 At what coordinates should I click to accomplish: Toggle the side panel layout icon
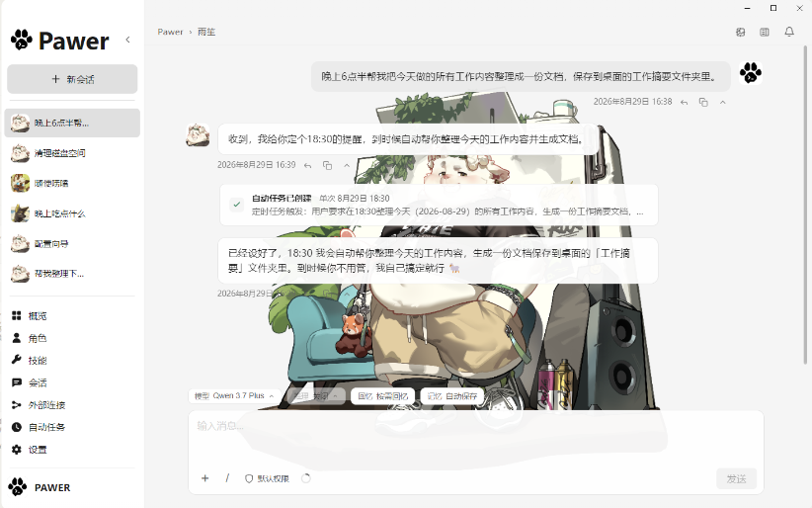[765, 33]
